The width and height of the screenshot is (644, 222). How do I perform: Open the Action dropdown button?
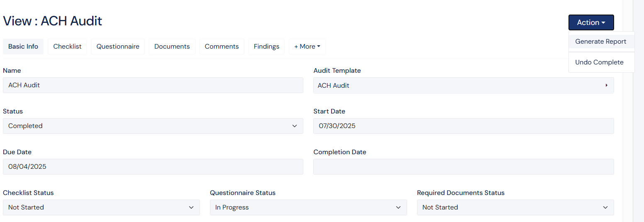(591, 22)
